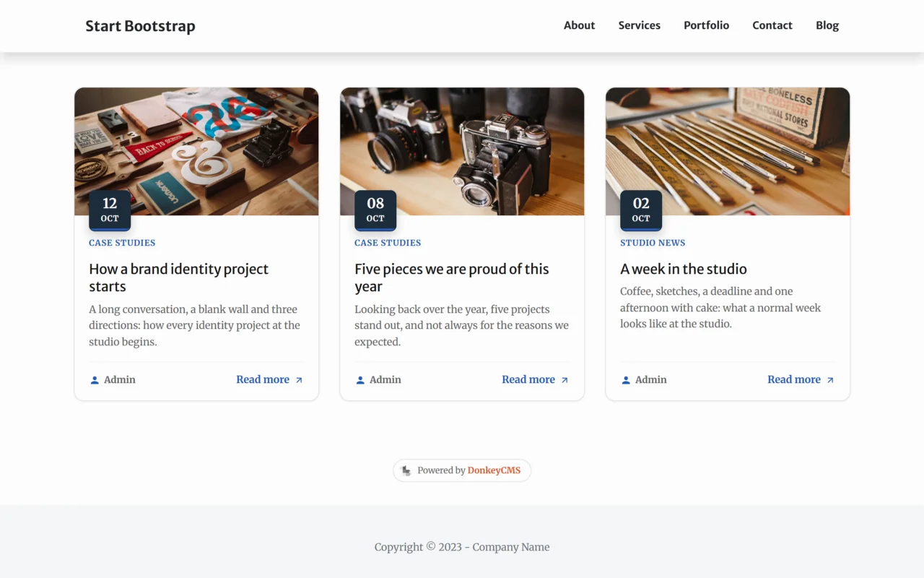Click the pens on wooden desk thumbnail
The image size is (924, 578).
point(728,152)
